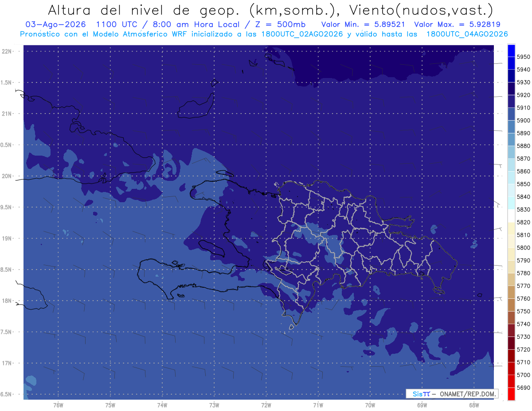Click the '19N' latitude label
Image resolution: width=532 pixels, height=411 pixels.
[8, 238]
